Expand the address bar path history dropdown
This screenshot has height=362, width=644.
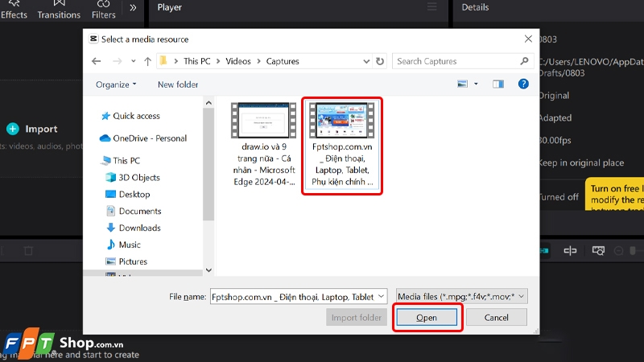(366, 61)
